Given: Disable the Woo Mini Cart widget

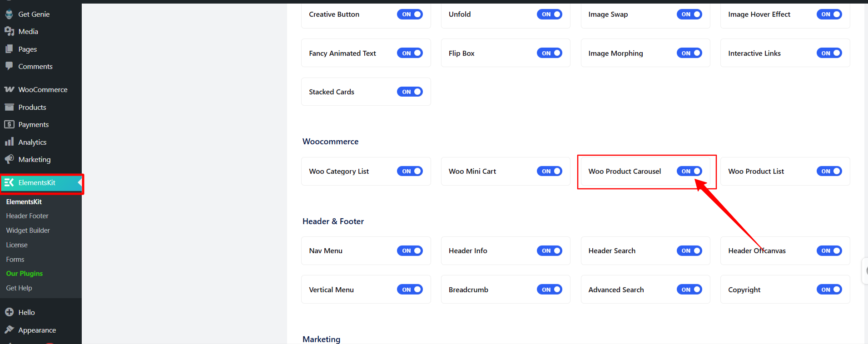Looking at the screenshot, I should 550,171.
